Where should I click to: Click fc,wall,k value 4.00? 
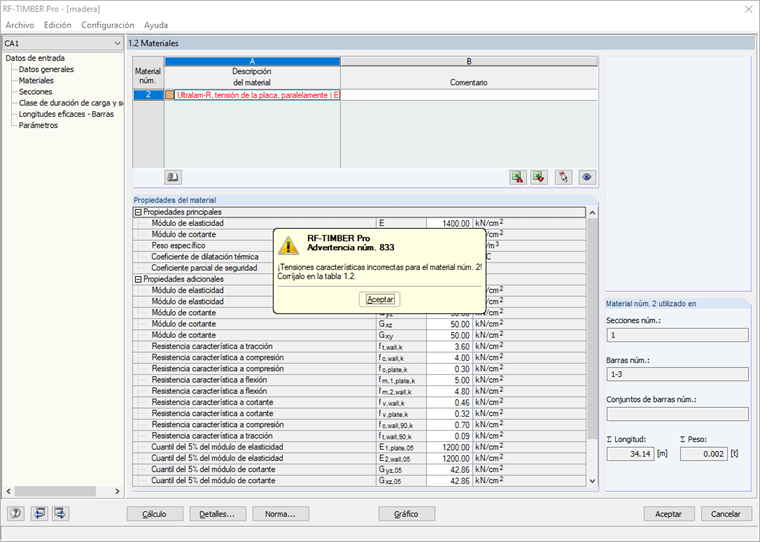click(x=449, y=358)
